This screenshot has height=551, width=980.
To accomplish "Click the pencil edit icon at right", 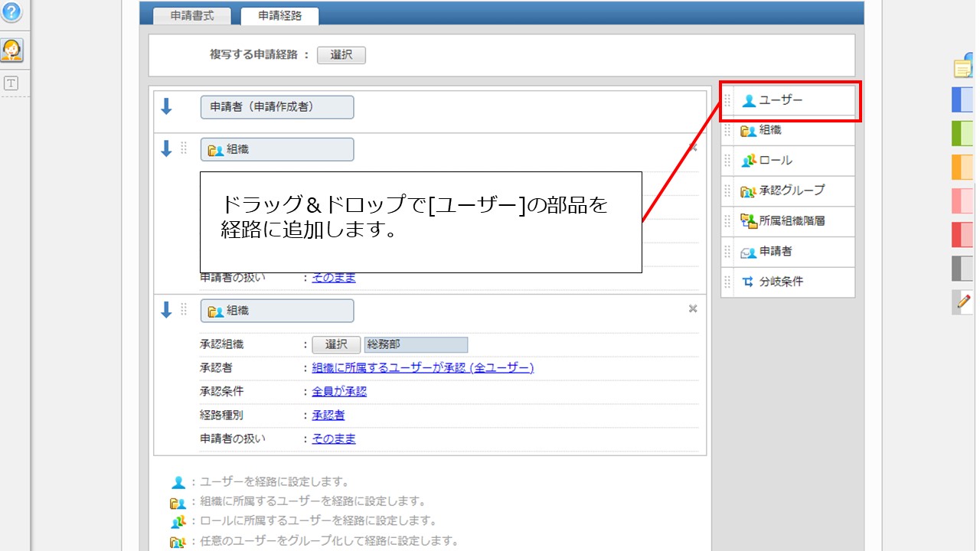I will point(964,302).
